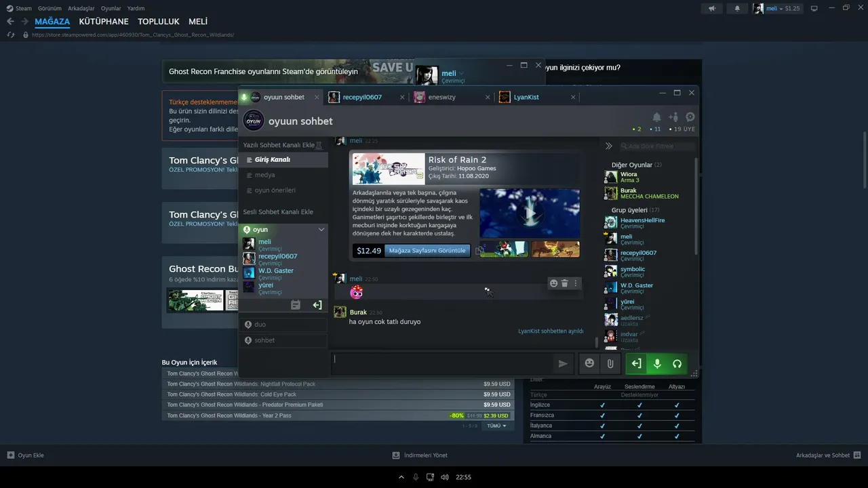Close the recepyil0607 chat tab
This screenshot has height=488, width=868.
click(x=402, y=97)
